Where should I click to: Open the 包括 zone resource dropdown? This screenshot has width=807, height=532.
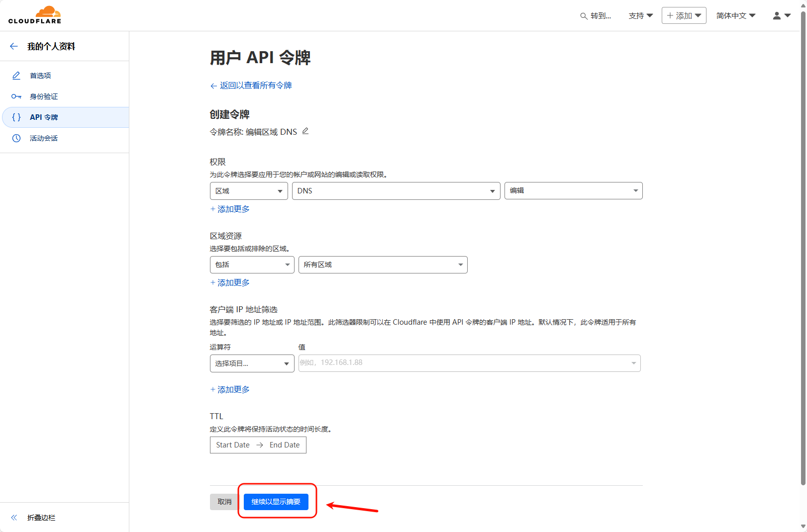click(252, 265)
